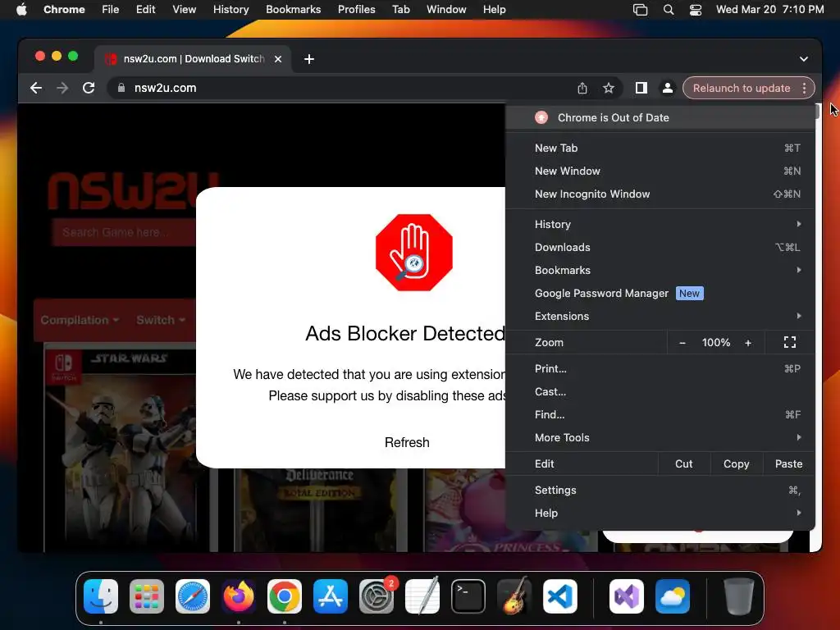Screen dimensions: 840x630
Task: Click the nsw2u.com address bar
Action: point(343,88)
